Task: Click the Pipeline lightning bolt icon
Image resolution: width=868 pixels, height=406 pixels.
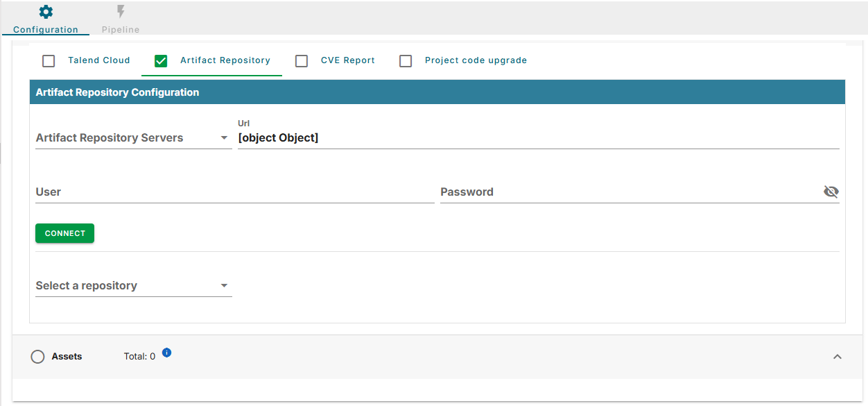Action: [x=121, y=12]
